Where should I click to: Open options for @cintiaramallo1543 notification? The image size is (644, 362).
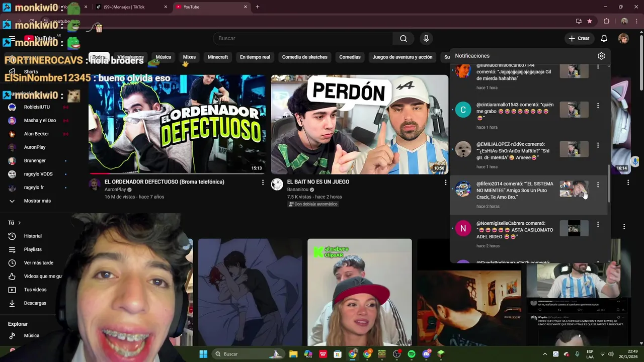(598, 106)
